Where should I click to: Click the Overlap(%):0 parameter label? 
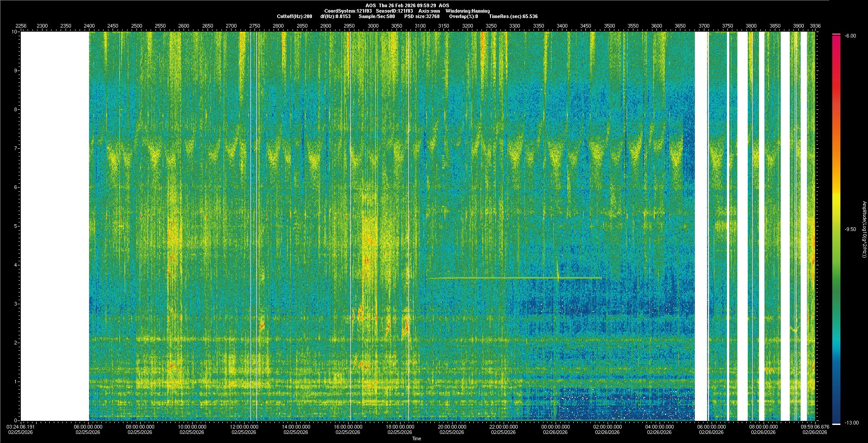pyautogui.click(x=463, y=16)
